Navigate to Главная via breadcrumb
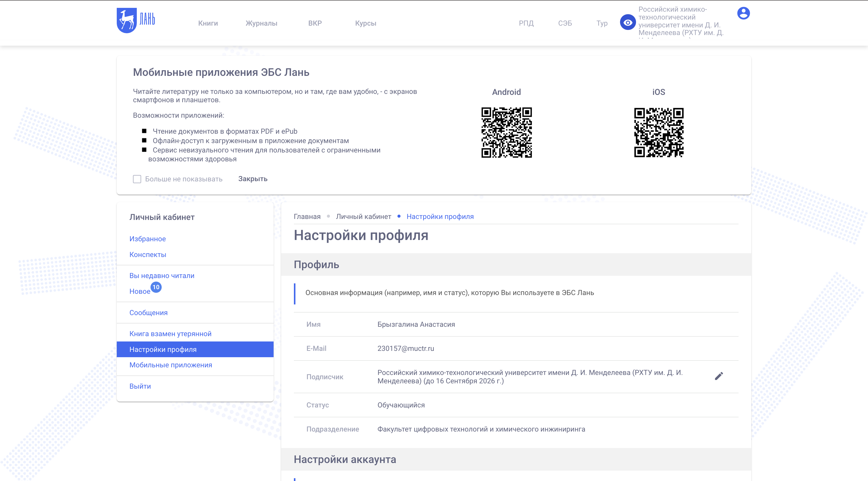The width and height of the screenshot is (868, 481). click(307, 216)
